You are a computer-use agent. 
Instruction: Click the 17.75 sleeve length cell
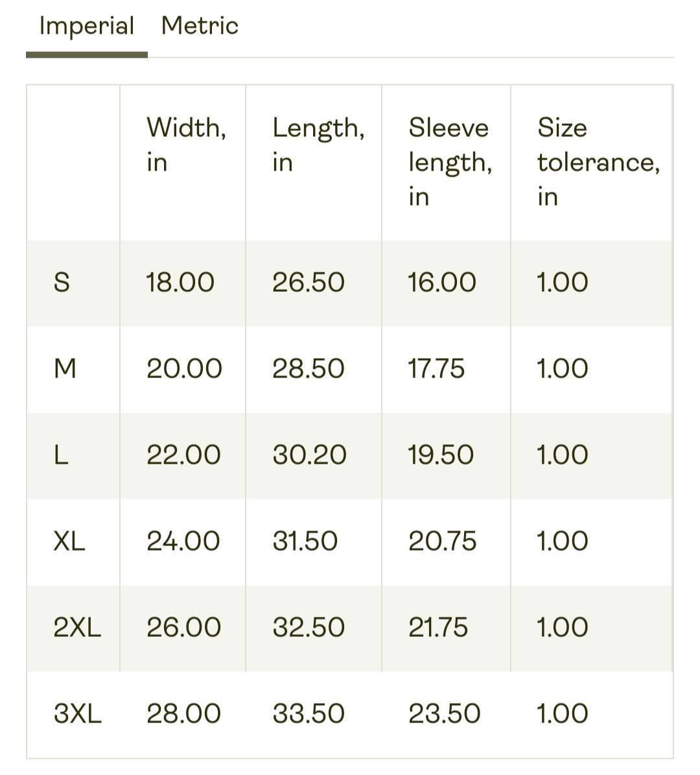(x=436, y=369)
